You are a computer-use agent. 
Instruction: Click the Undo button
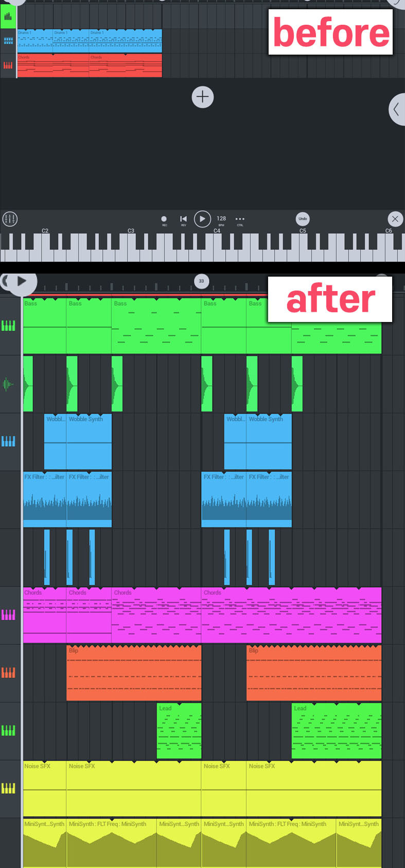303,219
